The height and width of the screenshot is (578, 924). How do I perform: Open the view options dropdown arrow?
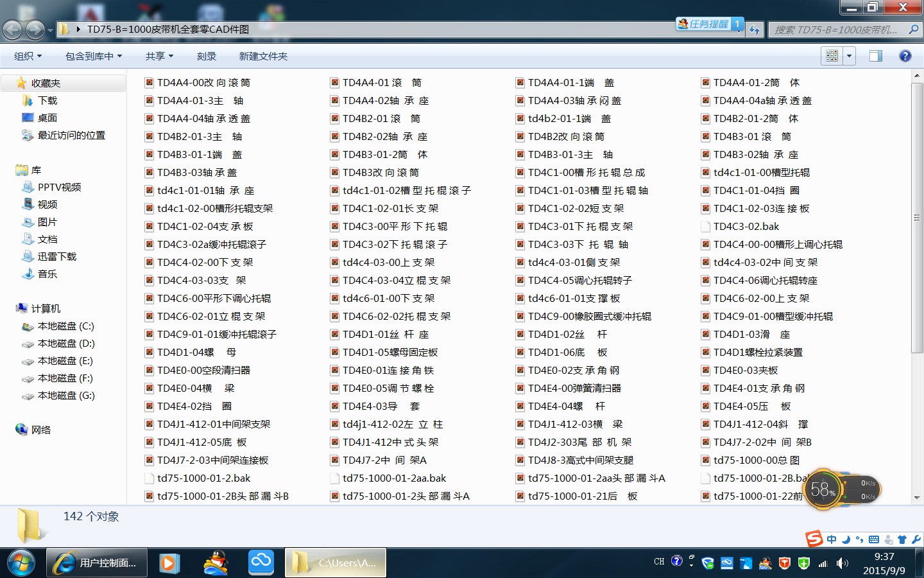click(x=849, y=56)
